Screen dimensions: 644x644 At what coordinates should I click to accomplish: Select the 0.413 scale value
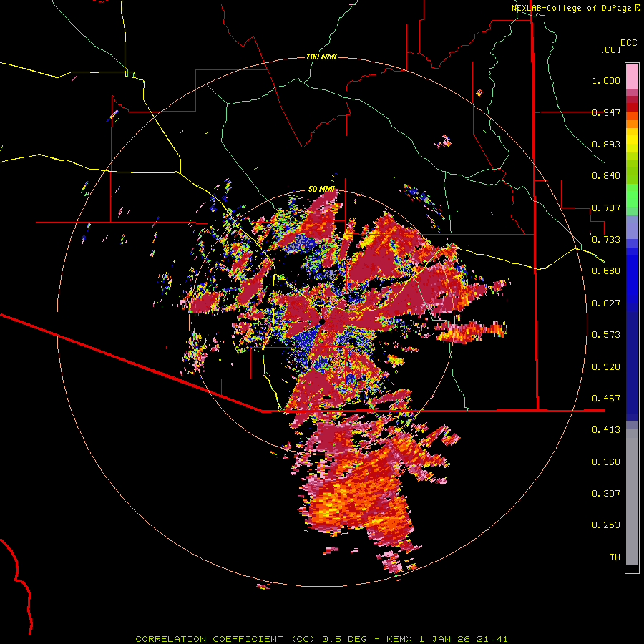606,430
